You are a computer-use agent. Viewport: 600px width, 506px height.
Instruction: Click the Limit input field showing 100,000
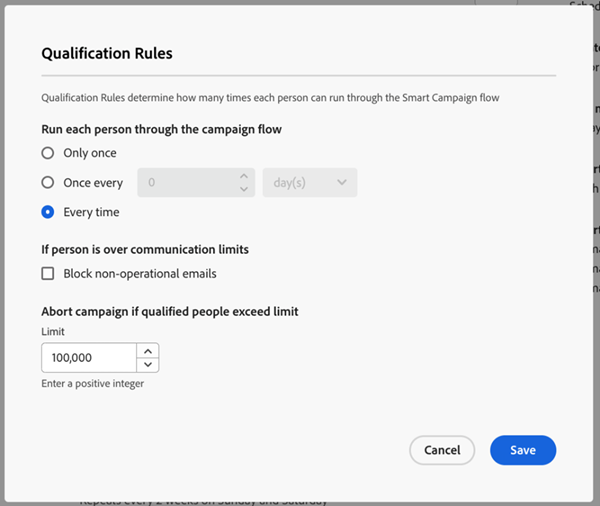pyautogui.click(x=89, y=357)
